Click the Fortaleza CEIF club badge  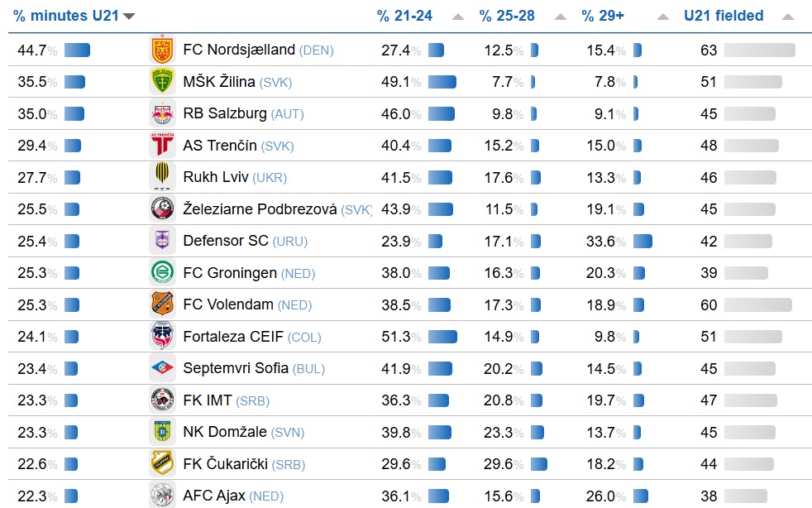point(162,337)
